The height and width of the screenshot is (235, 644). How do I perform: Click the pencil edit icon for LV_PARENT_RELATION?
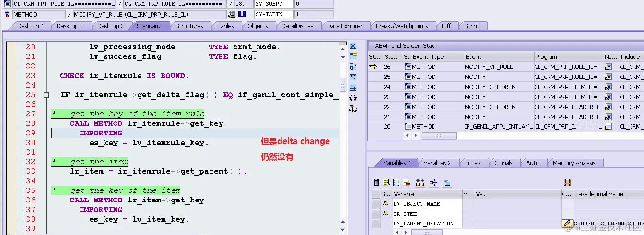coord(567,224)
